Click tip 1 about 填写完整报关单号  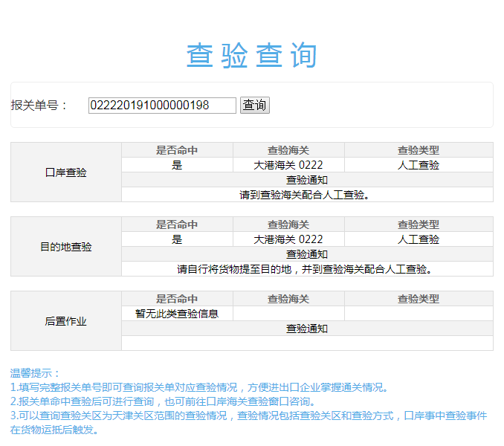coord(199,387)
